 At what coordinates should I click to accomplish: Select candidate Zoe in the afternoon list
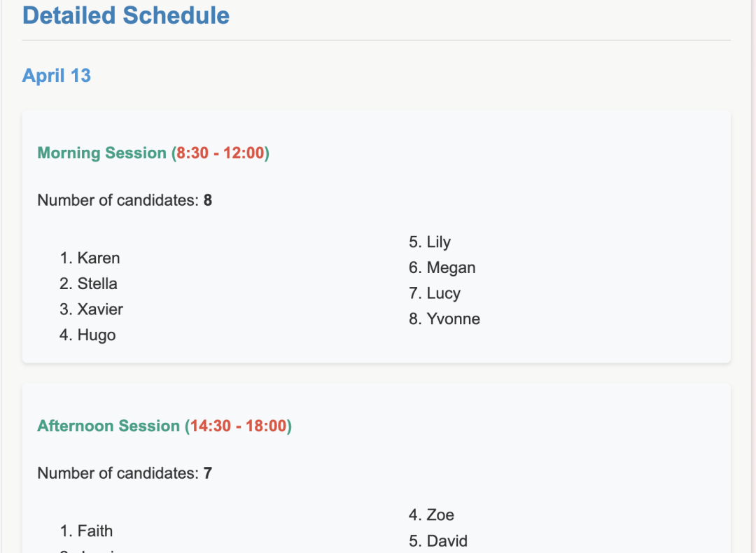tap(440, 515)
